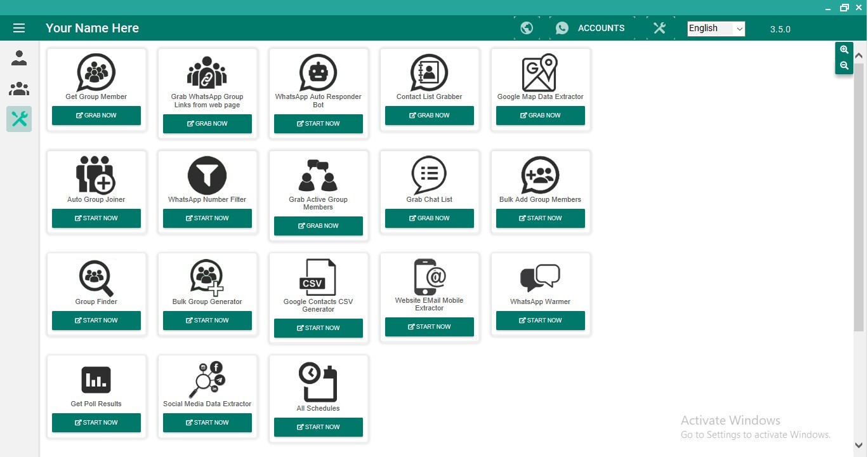
Task: Start Social Media Data Extractor
Action: [207, 423]
